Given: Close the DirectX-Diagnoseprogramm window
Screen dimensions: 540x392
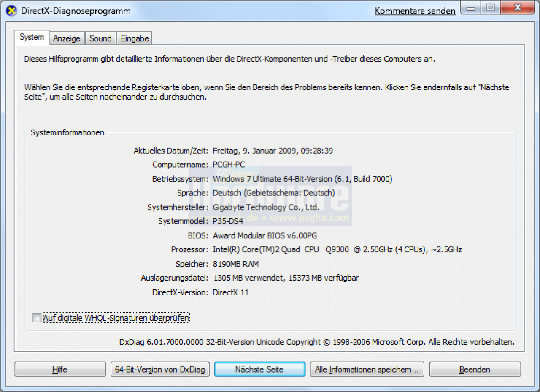Looking at the screenshot, I should point(517,8).
